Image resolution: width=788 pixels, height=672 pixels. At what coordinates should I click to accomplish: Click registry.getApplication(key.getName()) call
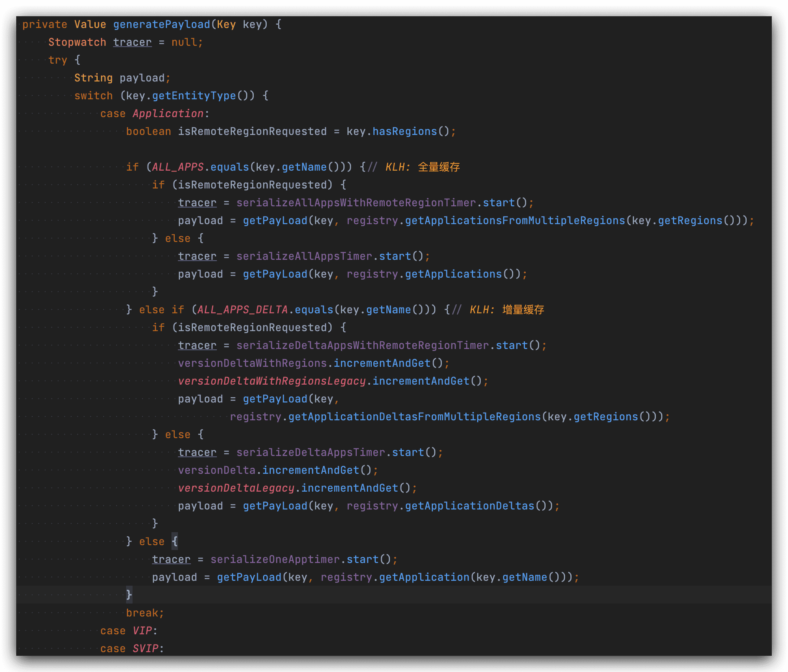click(447, 578)
